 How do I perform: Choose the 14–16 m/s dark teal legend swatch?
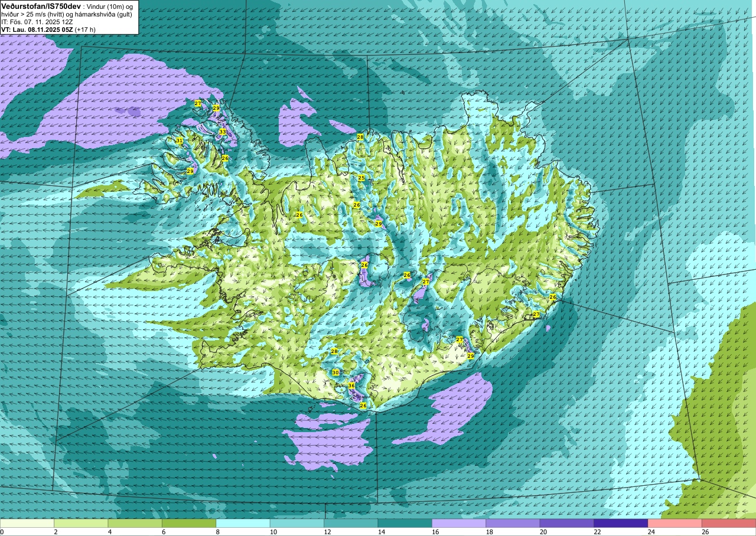[405, 523]
